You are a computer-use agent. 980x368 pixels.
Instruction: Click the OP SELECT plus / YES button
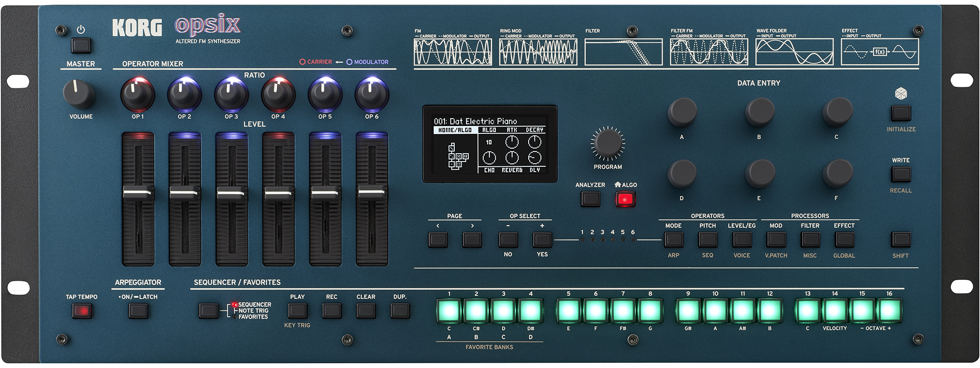542,239
